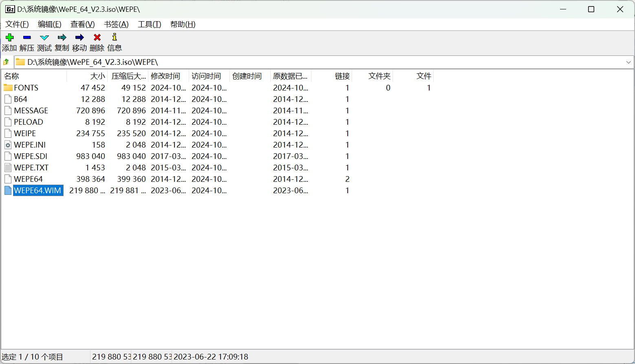Click the WEPE64.WIM blue file icon
The image size is (635, 364).
point(8,190)
